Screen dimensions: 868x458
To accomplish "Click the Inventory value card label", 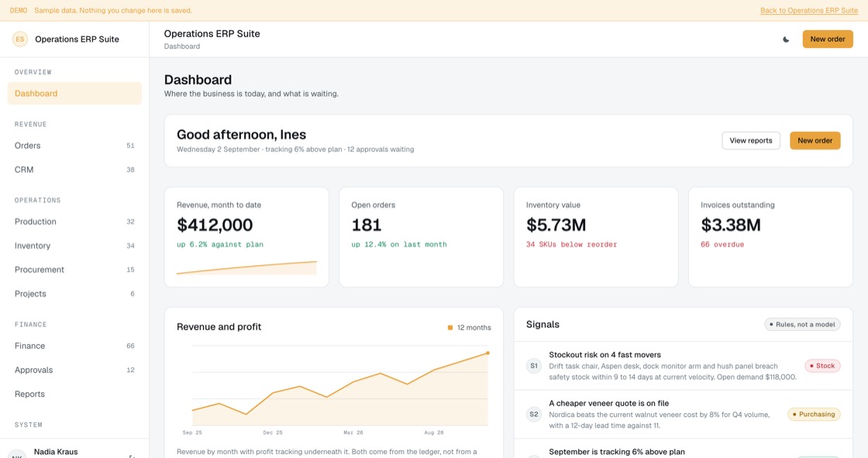I will (x=553, y=205).
